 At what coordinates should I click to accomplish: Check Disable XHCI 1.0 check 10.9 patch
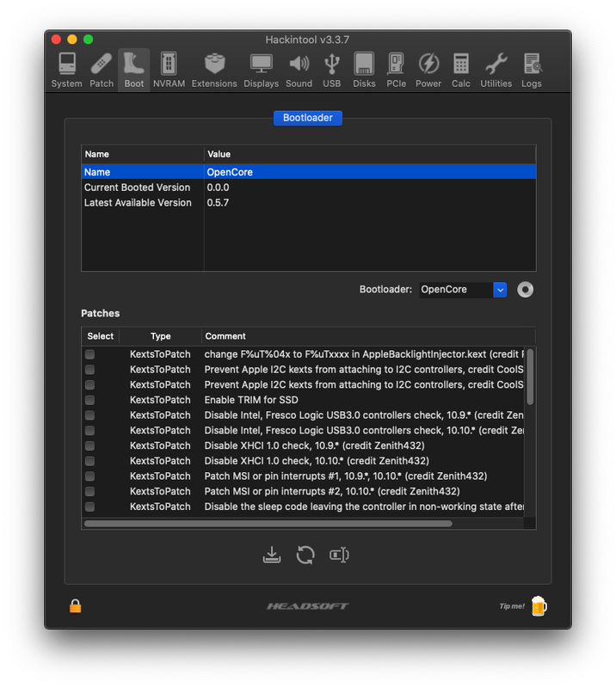(90, 445)
